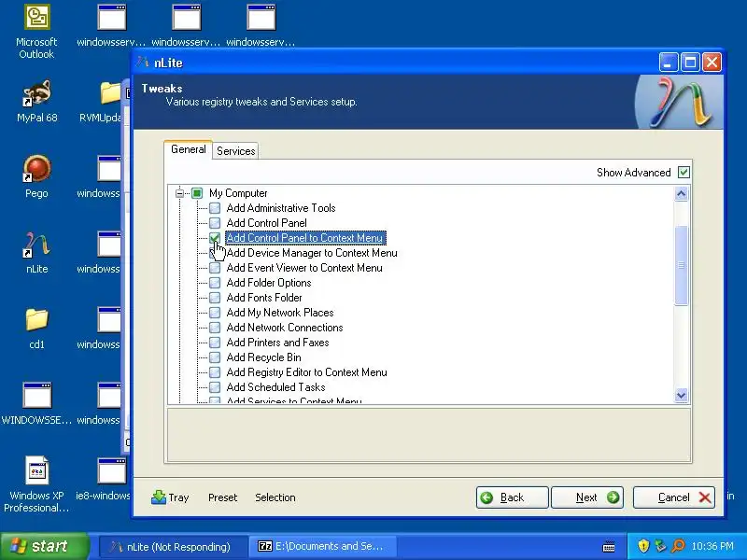Image resolution: width=747 pixels, height=560 pixels.
Task: Select the nLite desktop shortcut icon
Action: pos(36,245)
